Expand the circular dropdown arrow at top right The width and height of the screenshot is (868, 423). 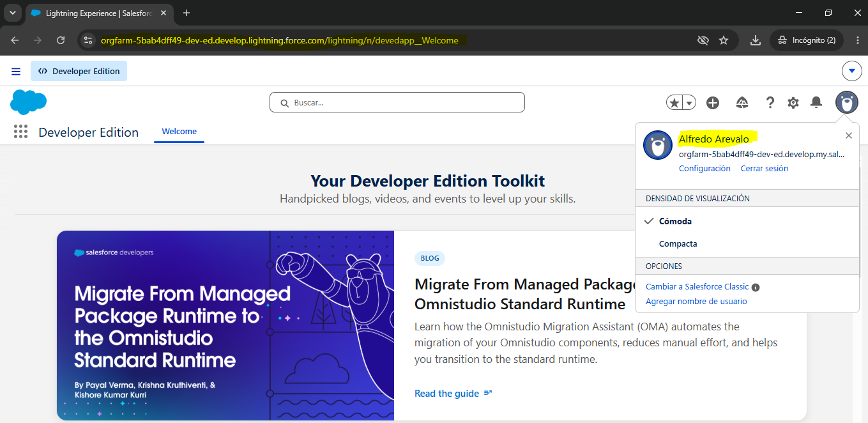[x=852, y=71]
